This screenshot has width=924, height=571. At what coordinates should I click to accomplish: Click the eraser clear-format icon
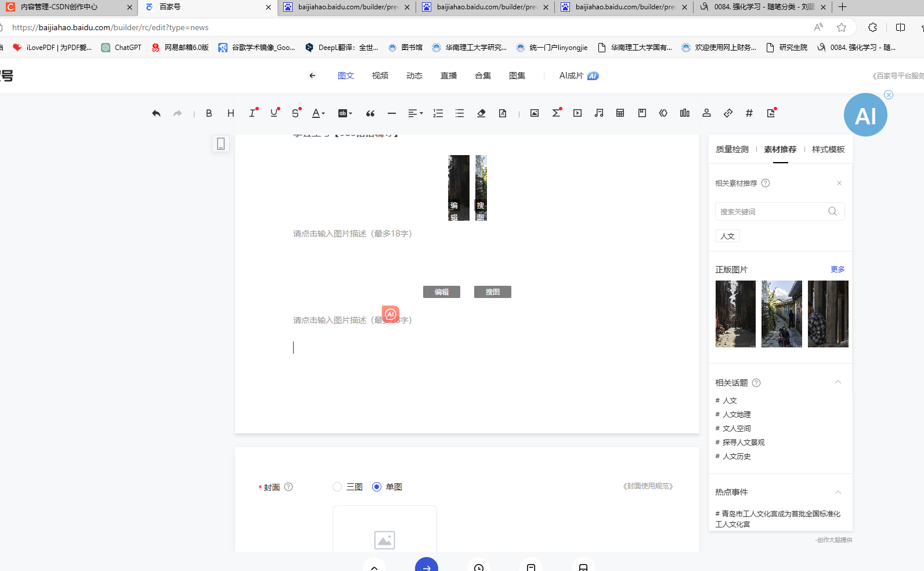click(x=481, y=113)
